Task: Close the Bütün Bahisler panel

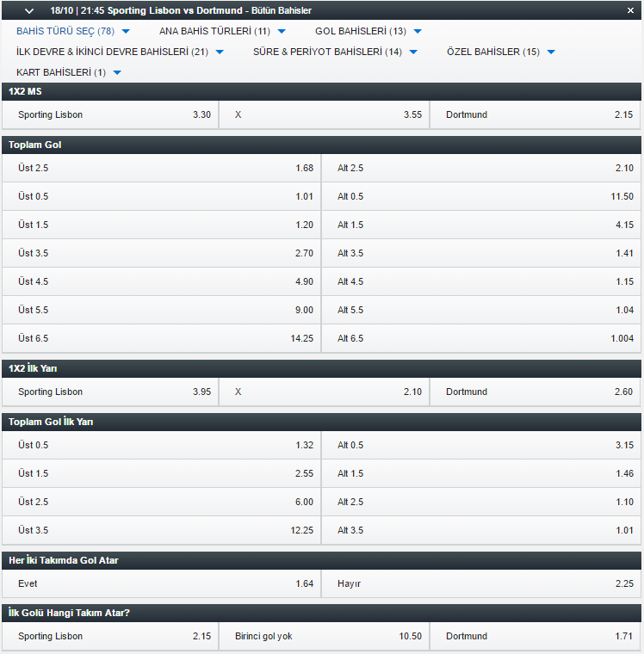Action: pos(630,10)
